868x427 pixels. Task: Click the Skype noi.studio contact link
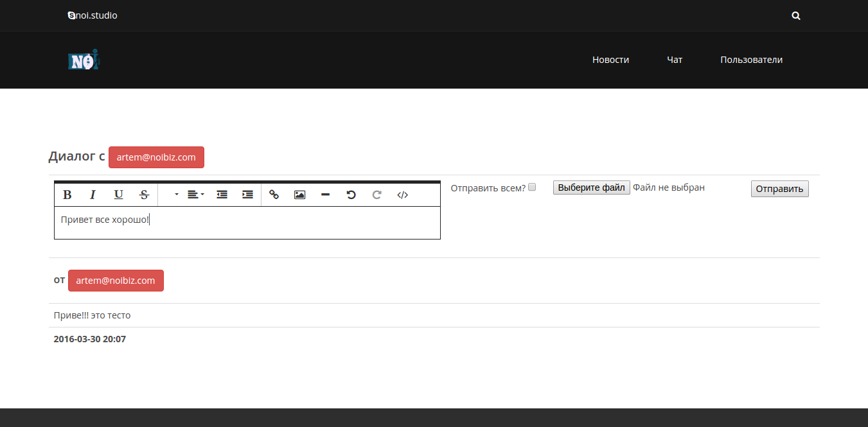coord(93,15)
